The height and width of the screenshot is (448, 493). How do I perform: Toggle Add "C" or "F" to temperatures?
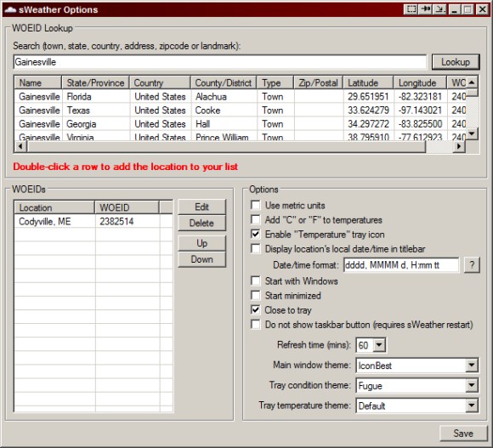point(256,219)
